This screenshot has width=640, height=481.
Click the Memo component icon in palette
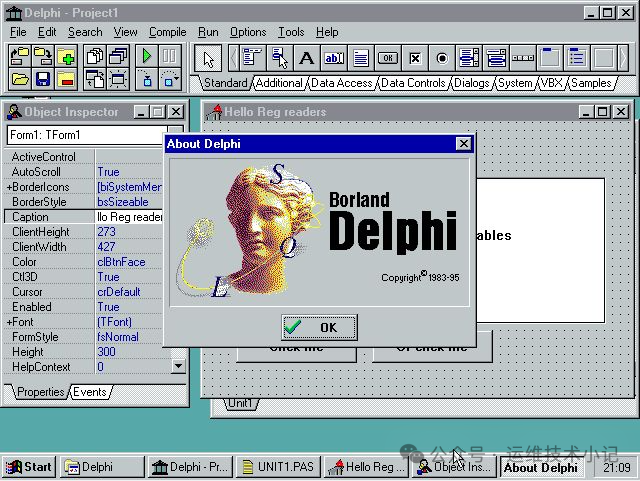(x=361, y=58)
